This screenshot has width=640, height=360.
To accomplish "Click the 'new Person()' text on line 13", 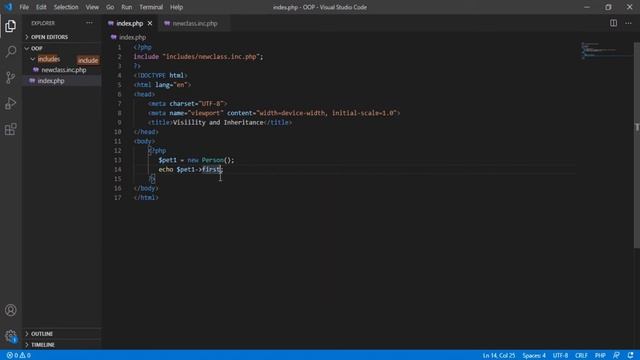I will (211, 160).
